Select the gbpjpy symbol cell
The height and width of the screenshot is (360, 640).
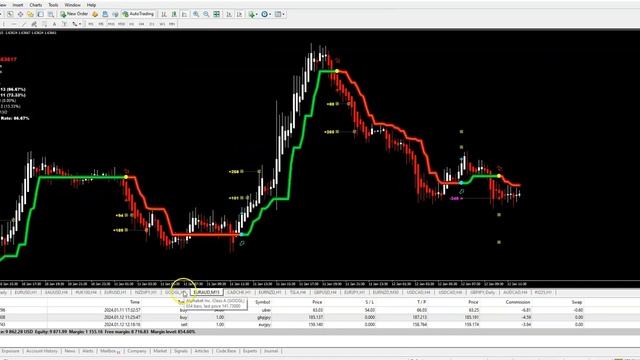click(264, 317)
